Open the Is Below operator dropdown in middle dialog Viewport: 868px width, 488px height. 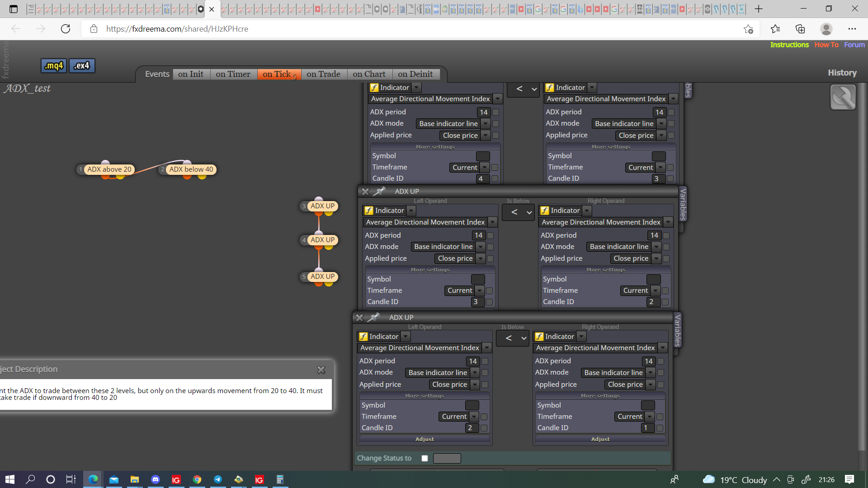[x=519, y=212]
